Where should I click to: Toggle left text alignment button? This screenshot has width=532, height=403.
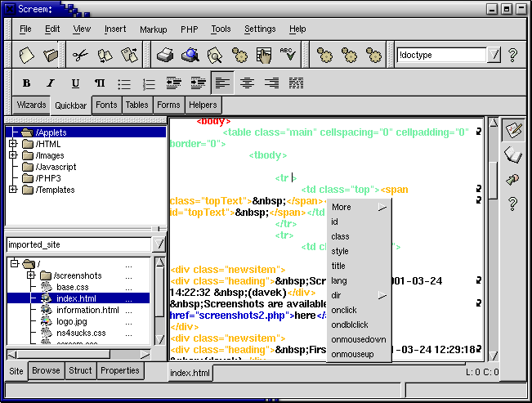point(222,83)
